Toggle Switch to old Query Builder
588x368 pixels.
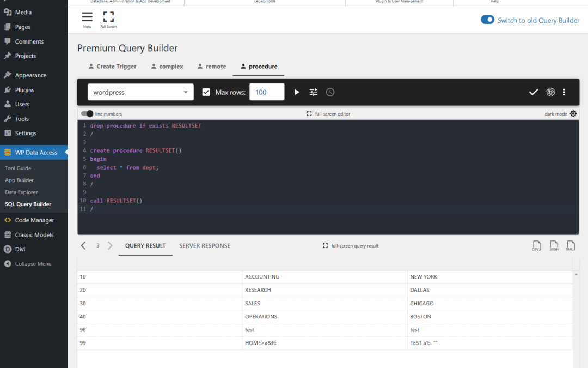[x=487, y=20]
